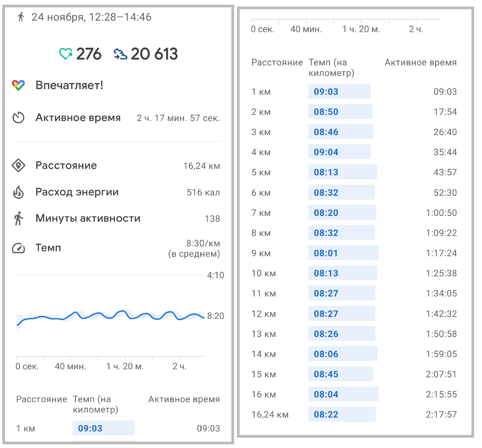The width and height of the screenshot is (482, 448).
Task: Tap the Heart Points value 276
Action: tap(89, 54)
